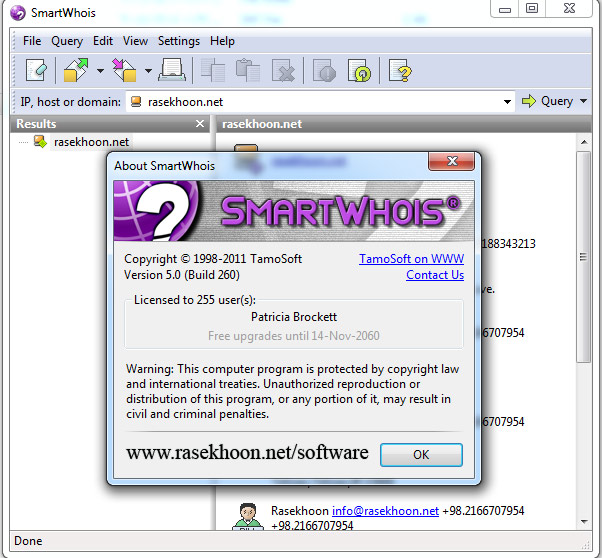
Task: Click the Version 5.0 (Build 260) text
Action: pos(182,275)
